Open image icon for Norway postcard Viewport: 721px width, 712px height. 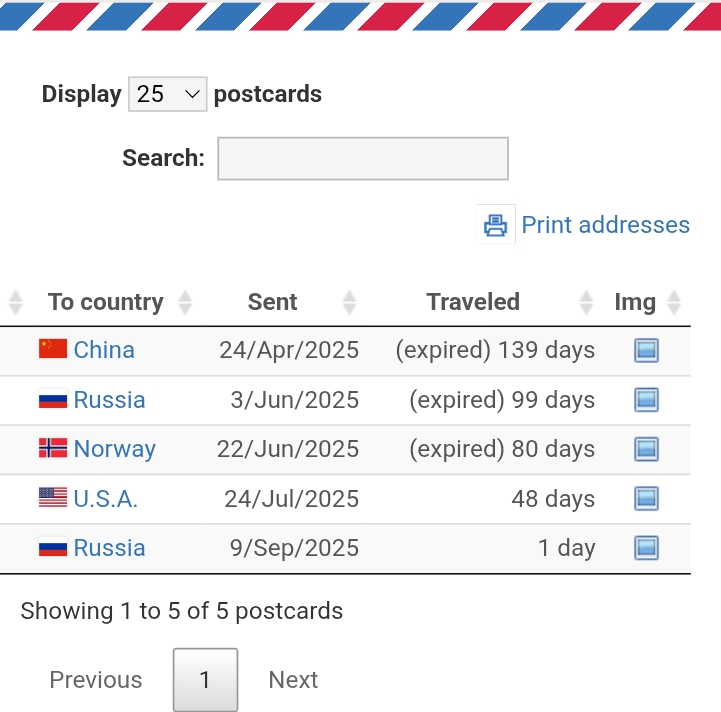click(x=646, y=449)
